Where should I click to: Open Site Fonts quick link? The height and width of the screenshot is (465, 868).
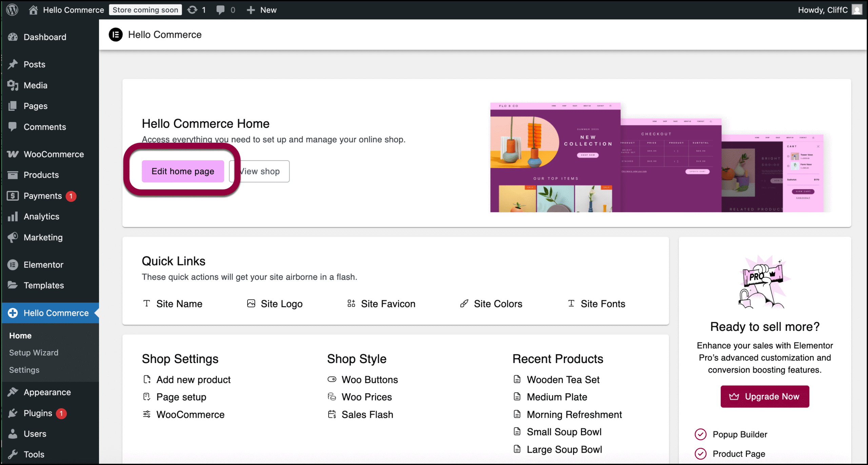(x=597, y=304)
